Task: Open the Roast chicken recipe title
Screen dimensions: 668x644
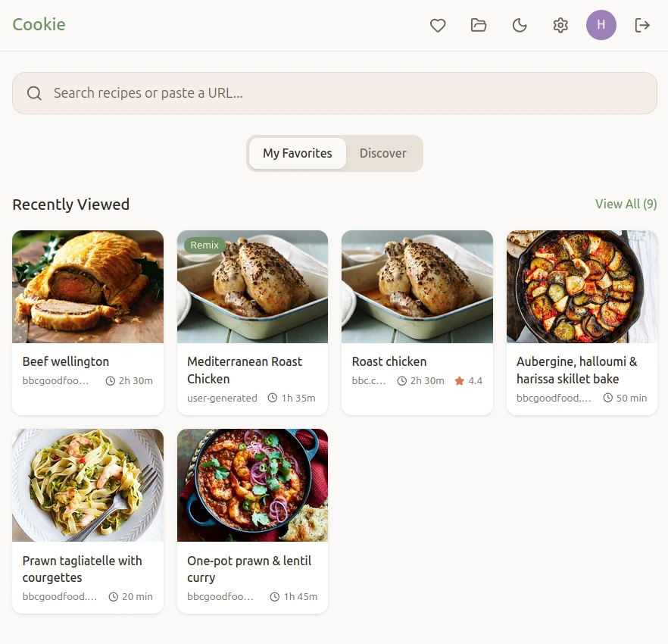Action: [x=389, y=361]
